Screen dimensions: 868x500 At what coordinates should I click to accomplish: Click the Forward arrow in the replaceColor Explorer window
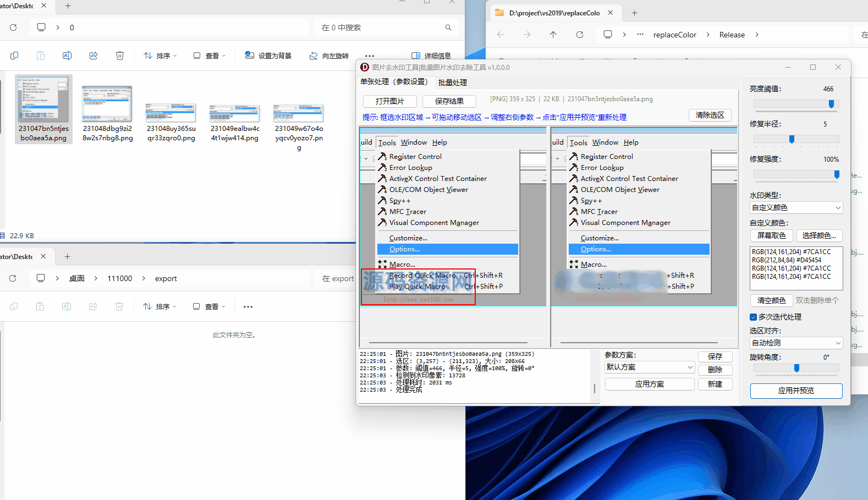point(527,35)
